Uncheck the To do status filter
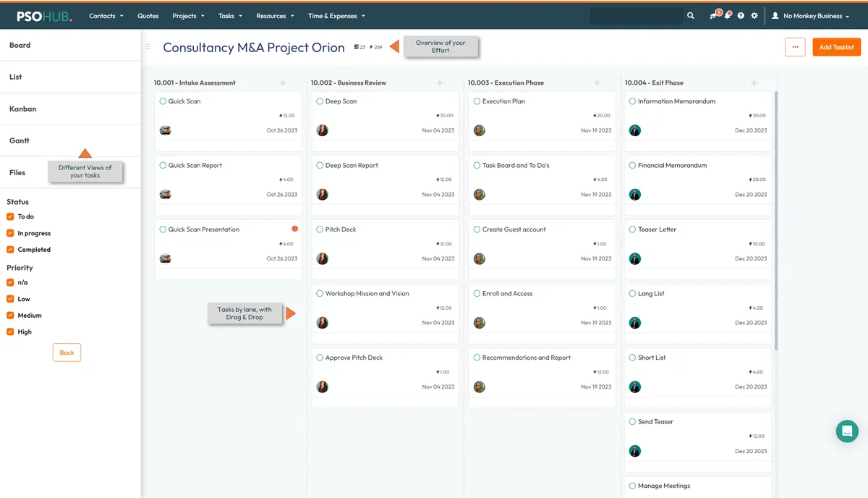This screenshot has width=868, height=498. pos(10,216)
